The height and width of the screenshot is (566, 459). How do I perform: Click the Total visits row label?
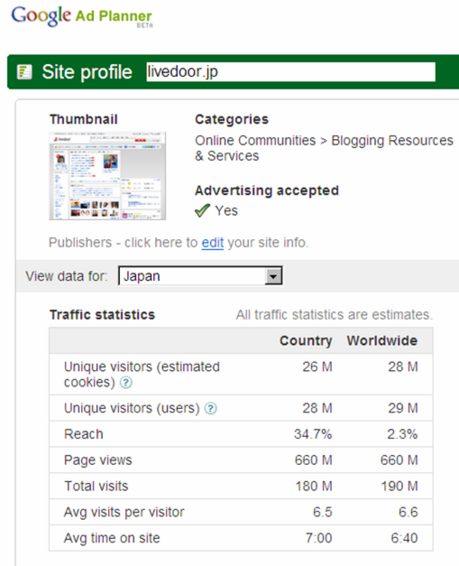click(x=96, y=486)
